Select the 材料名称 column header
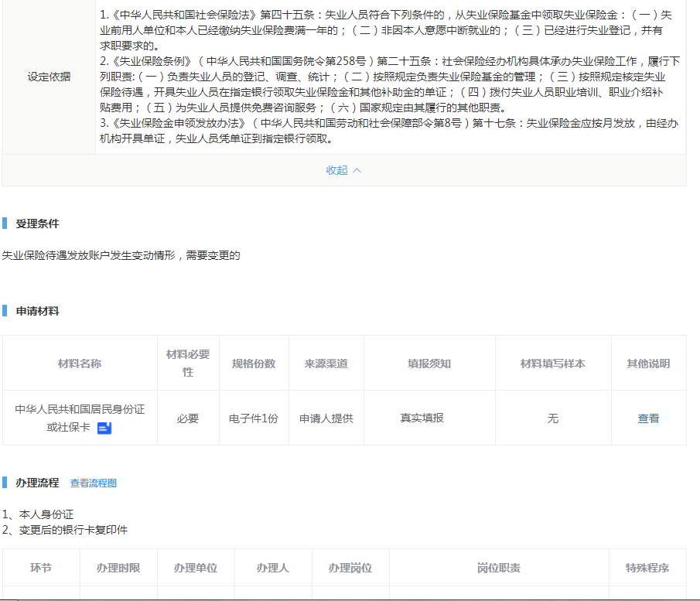The height and width of the screenshot is (601, 700). [x=80, y=364]
